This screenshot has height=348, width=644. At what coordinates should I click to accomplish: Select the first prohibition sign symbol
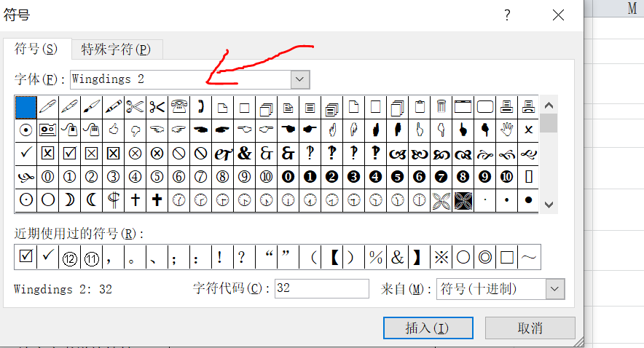click(178, 154)
